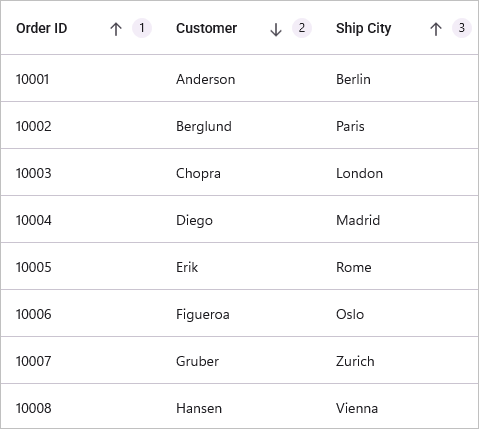Select the Figueroa customer cell
Viewport: 479px width, 429px height.
tap(240, 313)
